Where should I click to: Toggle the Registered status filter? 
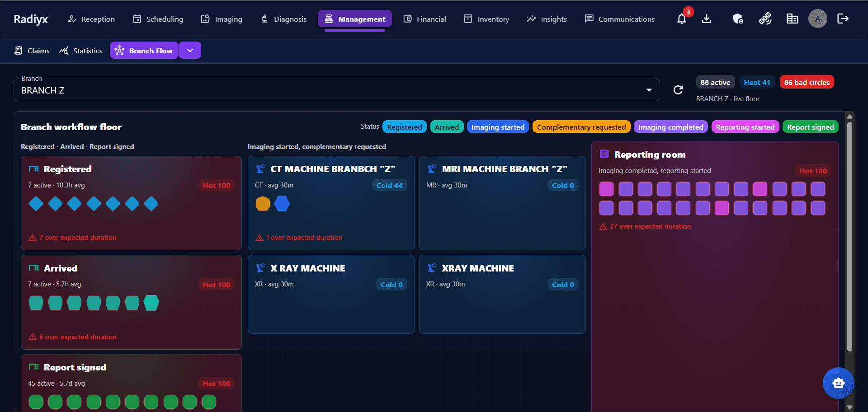[404, 127]
